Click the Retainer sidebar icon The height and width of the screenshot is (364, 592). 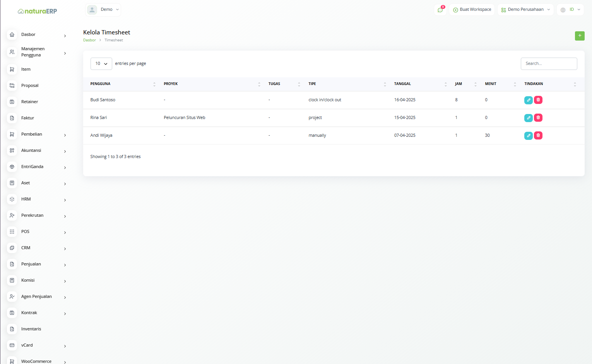12,102
